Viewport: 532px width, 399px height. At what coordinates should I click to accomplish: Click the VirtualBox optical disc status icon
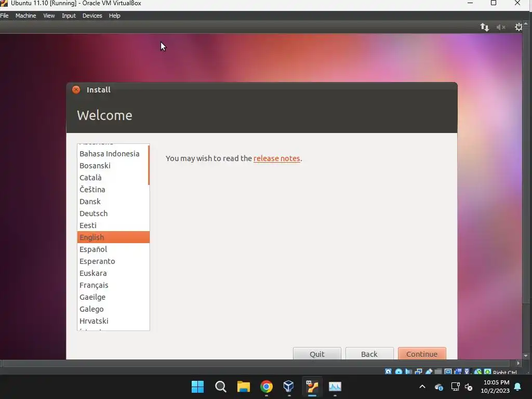398,371
